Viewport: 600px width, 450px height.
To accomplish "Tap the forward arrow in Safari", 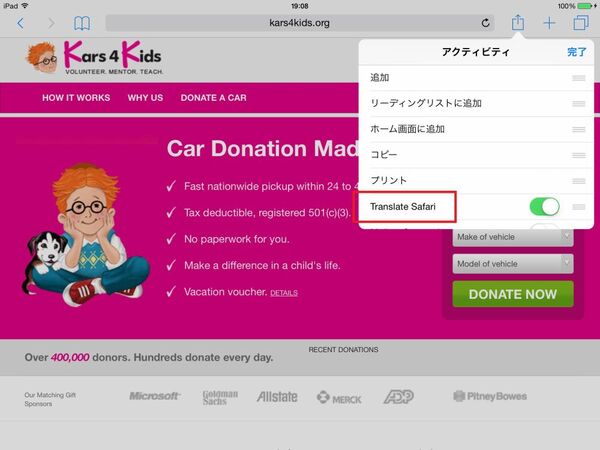I will (51, 23).
